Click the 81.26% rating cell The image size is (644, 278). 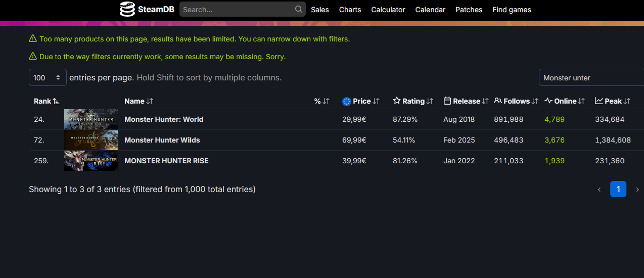pos(405,161)
